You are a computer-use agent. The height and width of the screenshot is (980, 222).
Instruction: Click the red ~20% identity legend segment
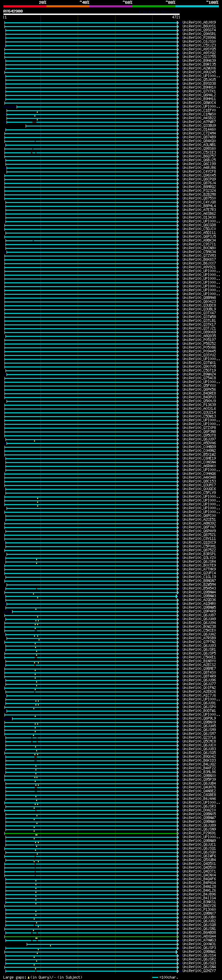[25, 6]
